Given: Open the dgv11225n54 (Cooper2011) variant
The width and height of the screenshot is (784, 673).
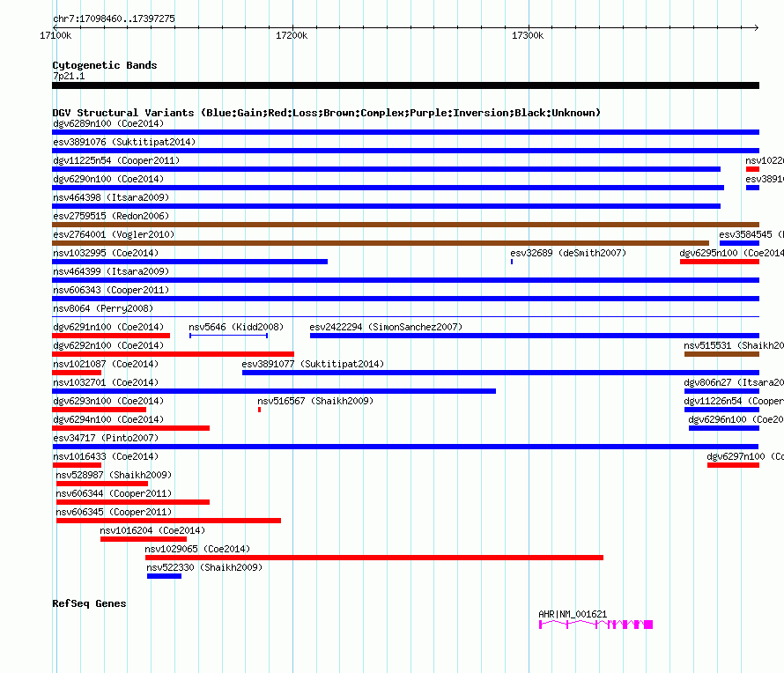Looking at the screenshot, I should click(x=116, y=160).
